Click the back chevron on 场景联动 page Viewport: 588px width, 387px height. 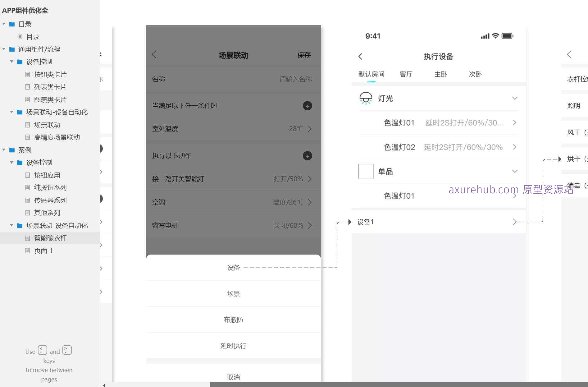click(x=154, y=54)
